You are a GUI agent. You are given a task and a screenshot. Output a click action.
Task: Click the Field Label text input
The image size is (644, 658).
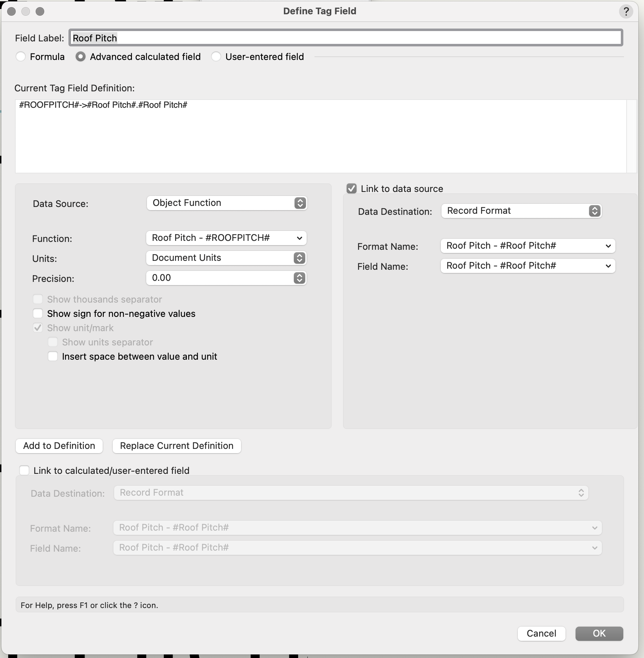click(x=345, y=38)
